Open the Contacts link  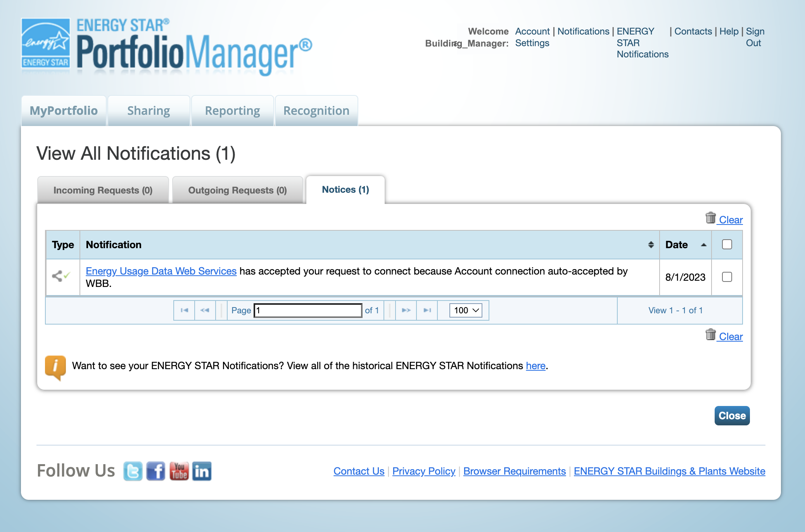tap(693, 31)
